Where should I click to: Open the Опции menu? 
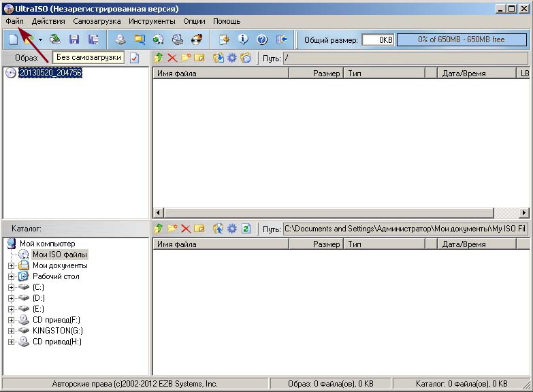point(194,21)
